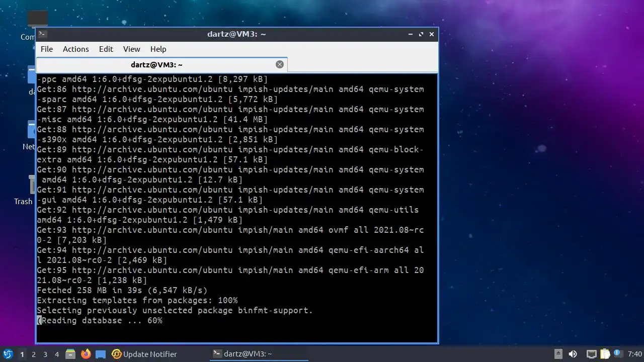Open the Lubuntu application menu

pos(8,354)
